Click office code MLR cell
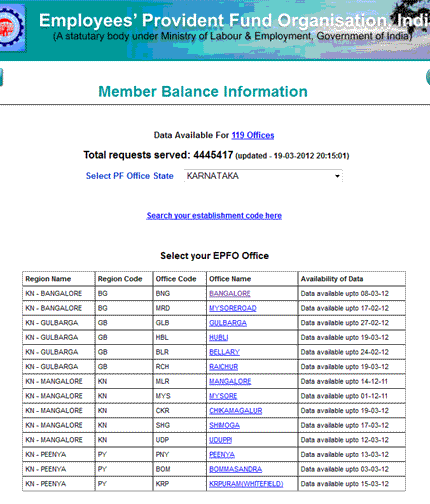Viewport: 430px width, 504px height. click(180, 381)
